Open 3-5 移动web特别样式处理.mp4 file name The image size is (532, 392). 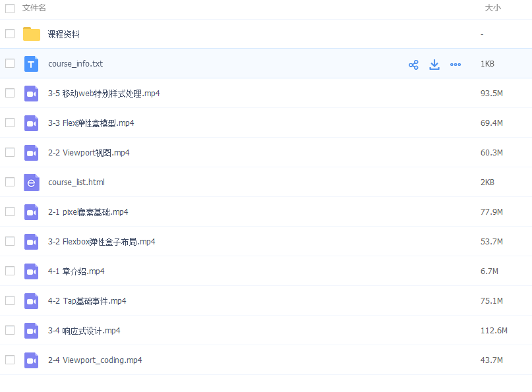point(103,94)
